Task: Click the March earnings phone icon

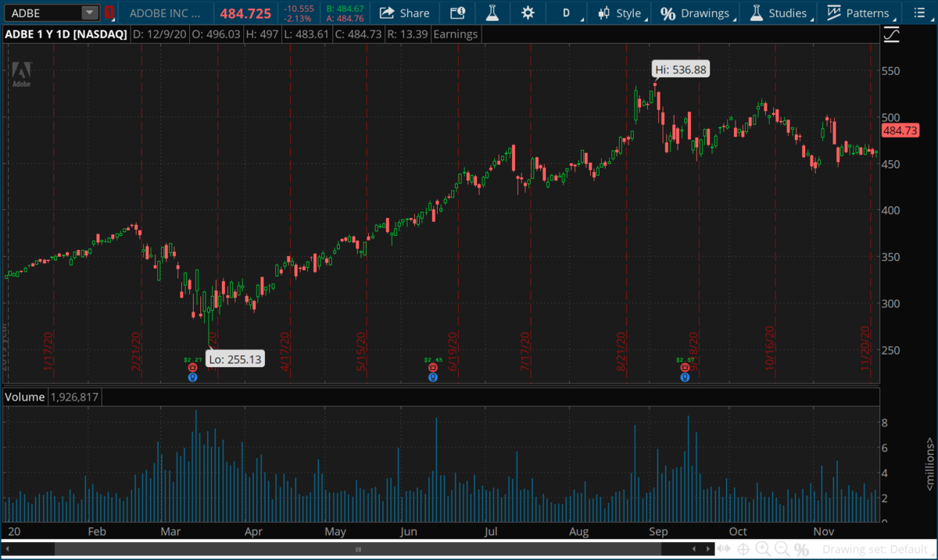Action: (192, 367)
